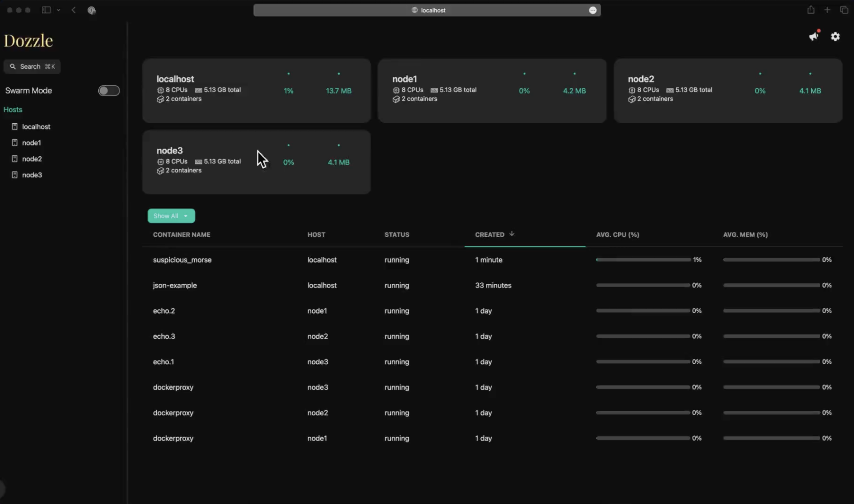
Task: Open the more options menu in the address bar
Action: (593, 10)
